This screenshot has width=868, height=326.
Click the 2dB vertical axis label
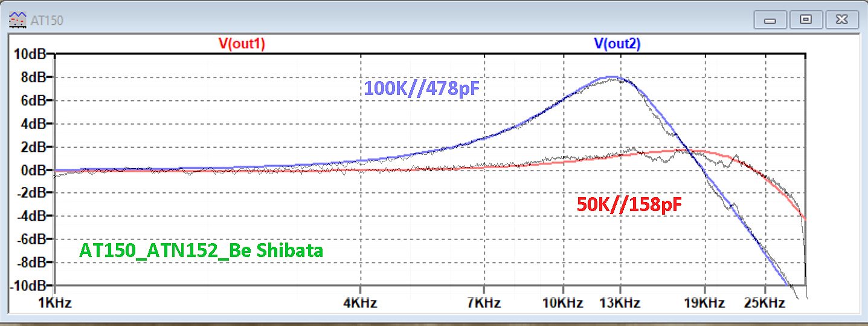(x=33, y=147)
